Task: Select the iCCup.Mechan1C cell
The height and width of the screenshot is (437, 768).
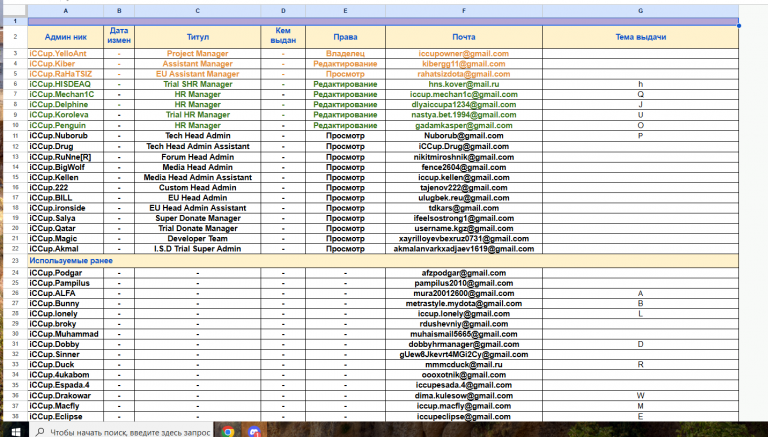Action: 66,95
